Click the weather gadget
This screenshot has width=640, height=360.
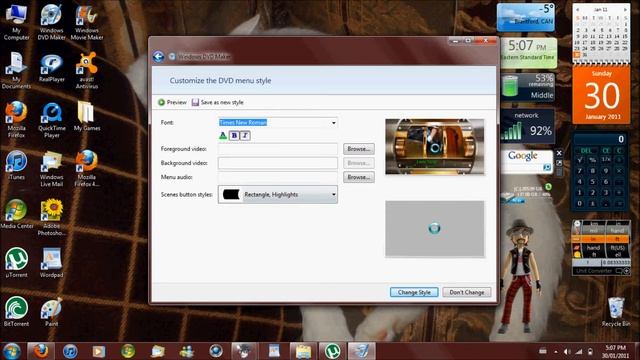click(526, 18)
